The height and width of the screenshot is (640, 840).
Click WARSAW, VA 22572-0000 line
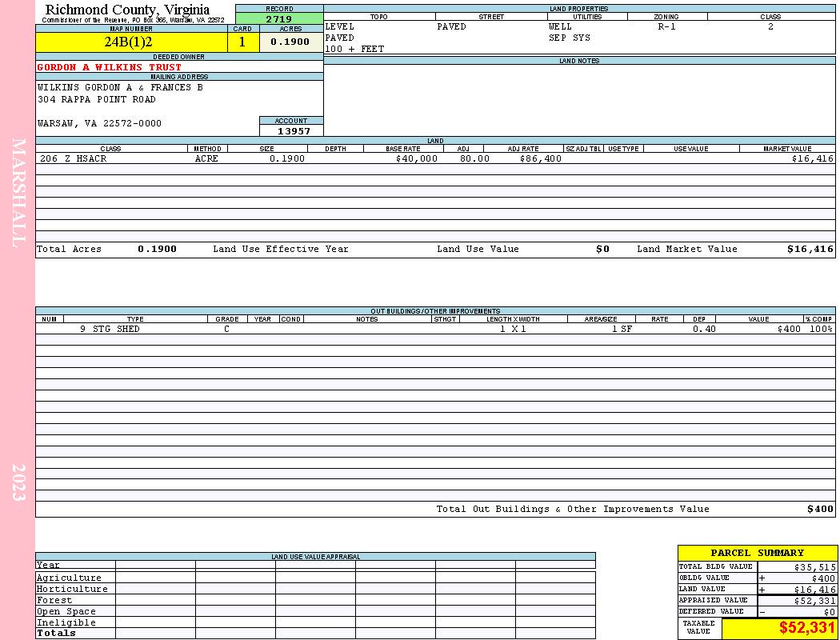tap(99, 123)
